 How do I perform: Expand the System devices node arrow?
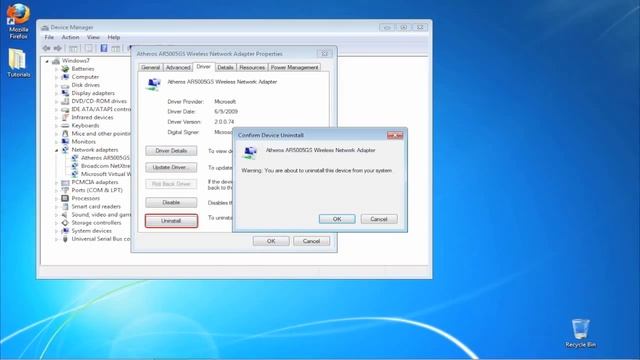[x=57, y=231]
